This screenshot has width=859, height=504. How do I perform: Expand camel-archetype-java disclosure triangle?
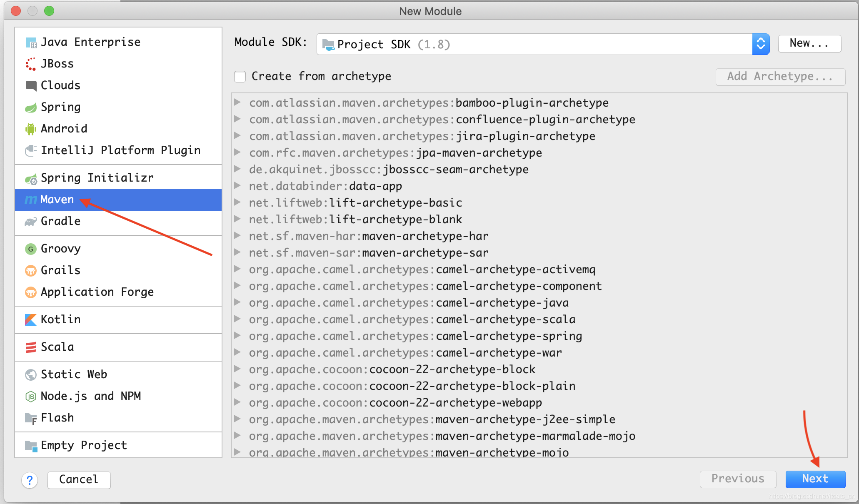(x=237, y=302)
